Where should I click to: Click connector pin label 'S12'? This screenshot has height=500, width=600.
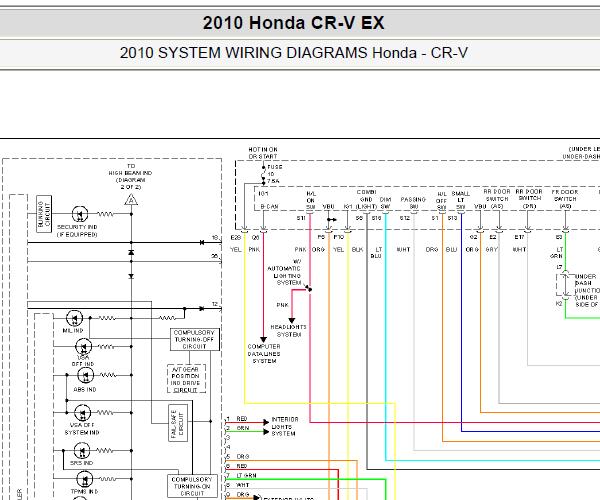pos(405,218)
